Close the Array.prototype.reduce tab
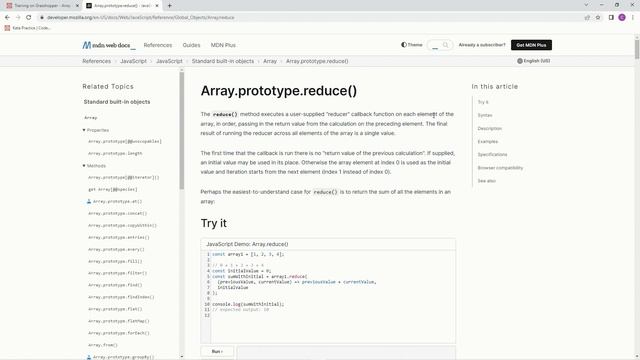The width and height of the screenshot is (640, 360). point(157,6)
